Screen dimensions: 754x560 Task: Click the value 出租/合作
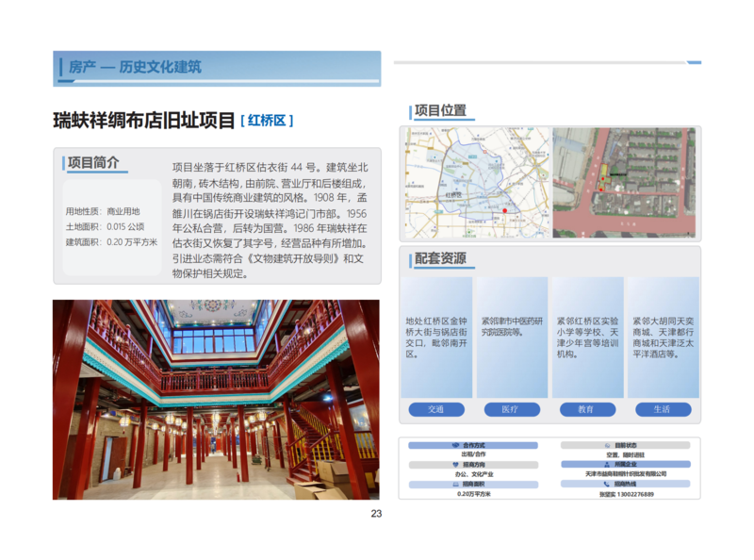point(473,454)
